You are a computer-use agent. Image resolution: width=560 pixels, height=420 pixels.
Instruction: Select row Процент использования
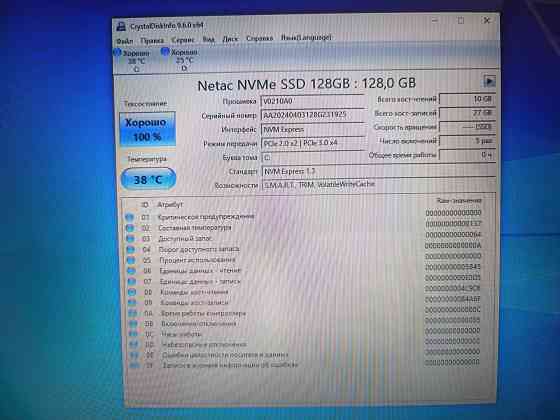coord(303,259)
